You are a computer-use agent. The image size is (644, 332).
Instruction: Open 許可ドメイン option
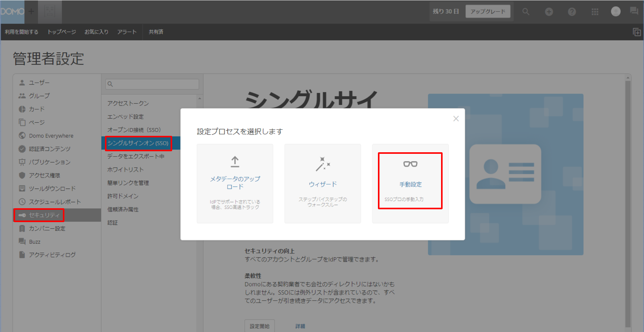coord(123,196)
